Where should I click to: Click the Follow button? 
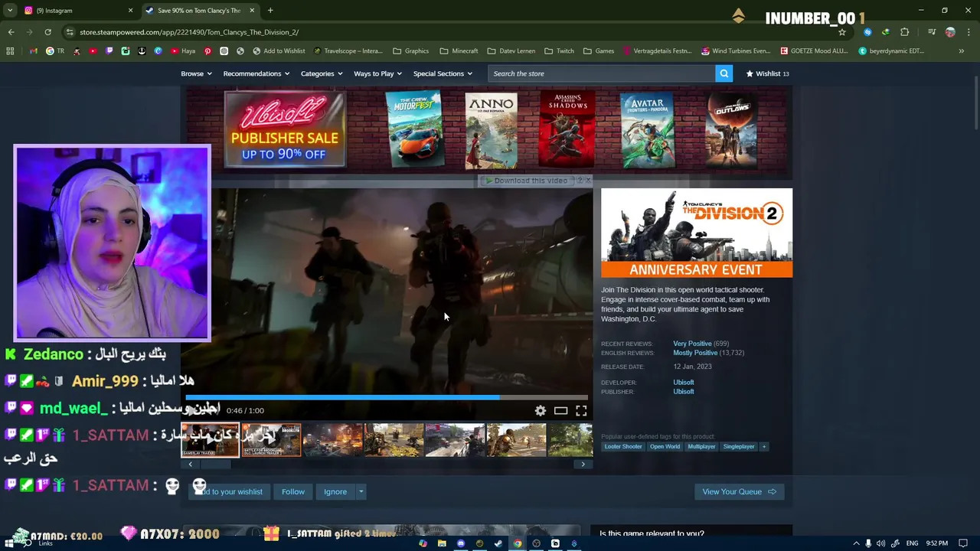click(293, 492)
